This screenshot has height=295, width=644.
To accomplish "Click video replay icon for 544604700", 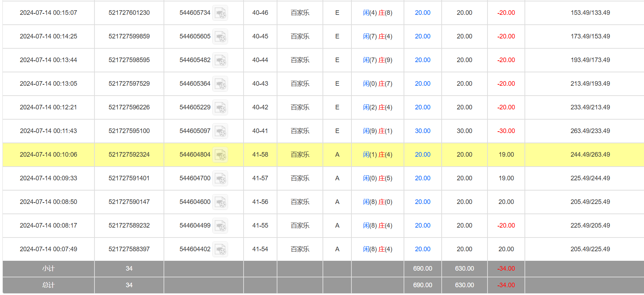I will tap(220, 179).
